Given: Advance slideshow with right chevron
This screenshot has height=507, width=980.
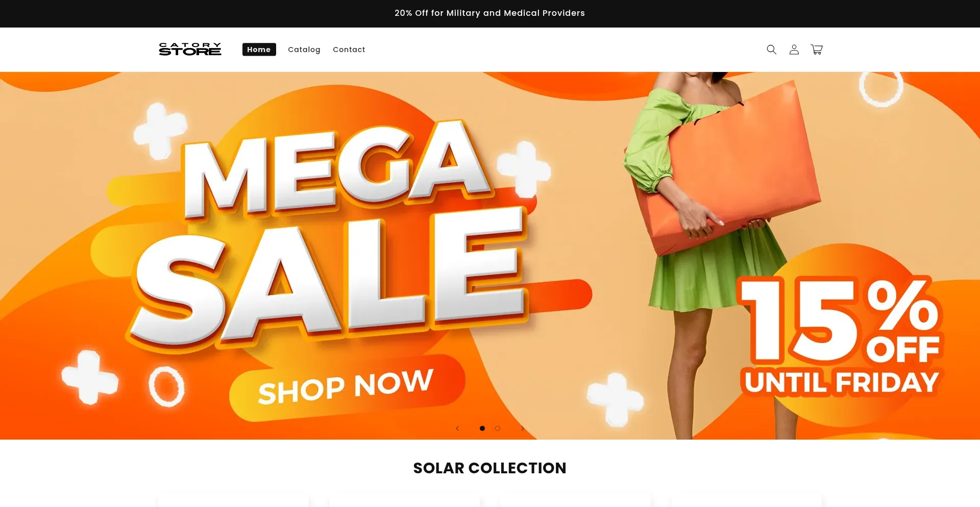Looking at the screenshot, I should click(x=522, y=428).
